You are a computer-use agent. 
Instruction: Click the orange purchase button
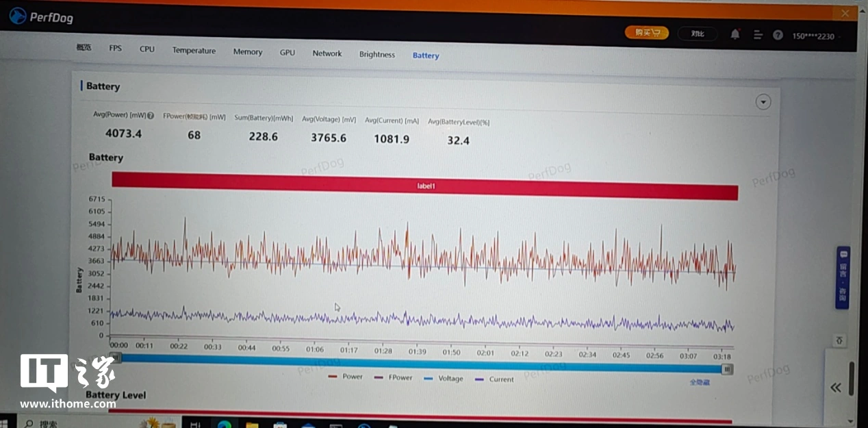[x=646, y=32]
